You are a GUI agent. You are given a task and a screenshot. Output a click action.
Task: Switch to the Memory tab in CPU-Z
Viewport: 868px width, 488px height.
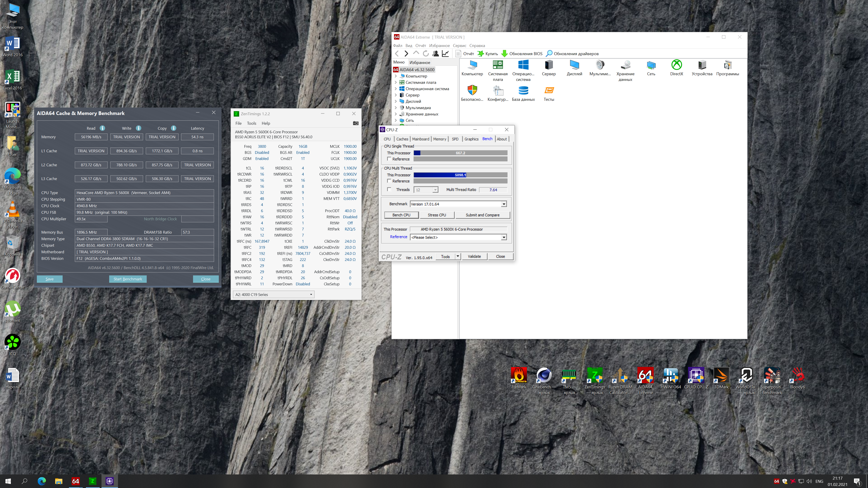(439, 139)
